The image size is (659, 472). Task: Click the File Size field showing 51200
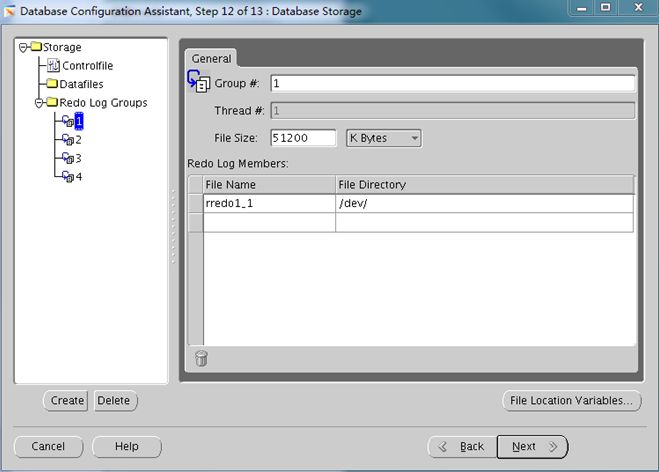(x=303, y=138)
